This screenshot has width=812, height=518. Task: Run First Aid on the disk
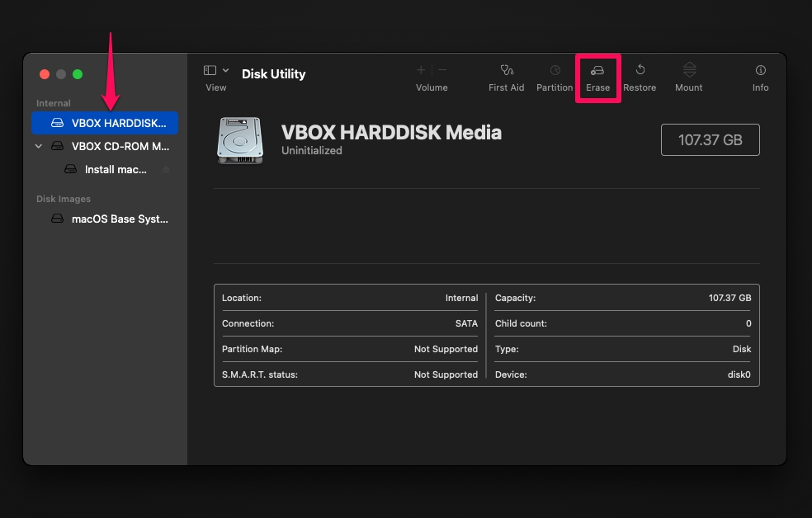coord(507,70)
